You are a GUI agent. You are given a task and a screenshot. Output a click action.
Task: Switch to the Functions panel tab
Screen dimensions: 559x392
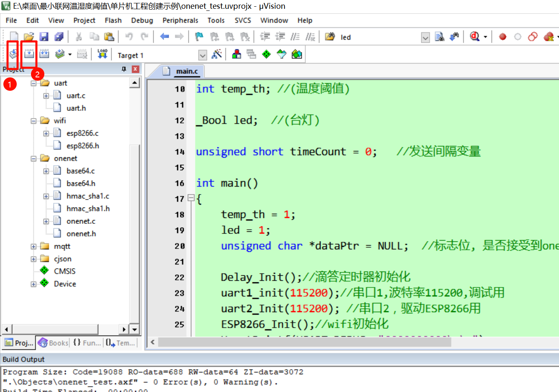tap(87, 343)
